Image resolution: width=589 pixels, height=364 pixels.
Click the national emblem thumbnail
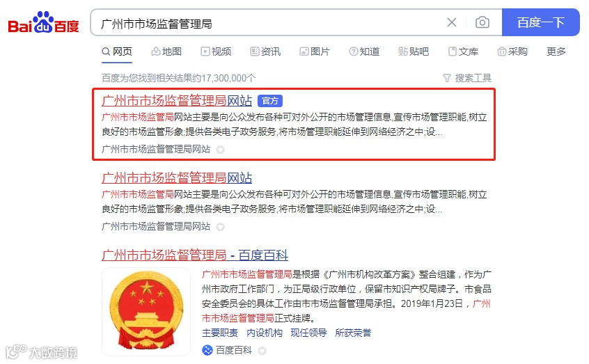tap(146, 311)
